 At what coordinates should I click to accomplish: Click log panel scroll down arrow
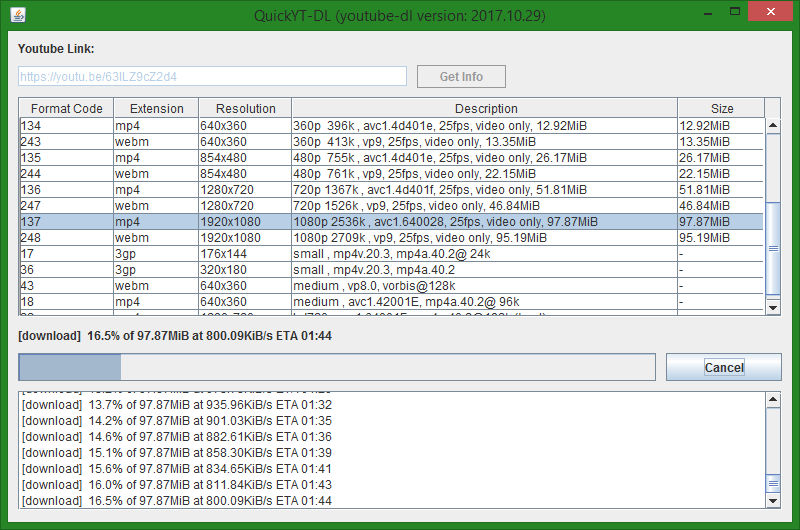coord(773,500)
